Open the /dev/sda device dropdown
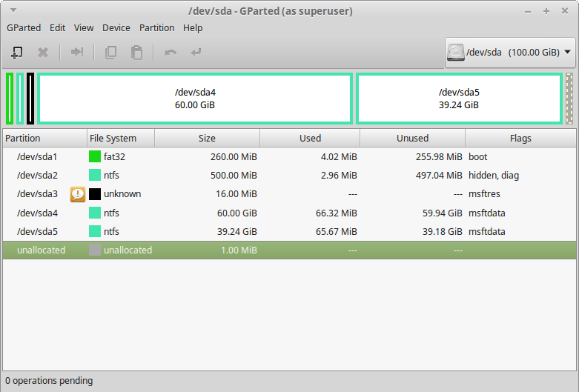Image resolution: width=579 pixels, height=392 pixels. pyautogui.click(x=510, y=53)
